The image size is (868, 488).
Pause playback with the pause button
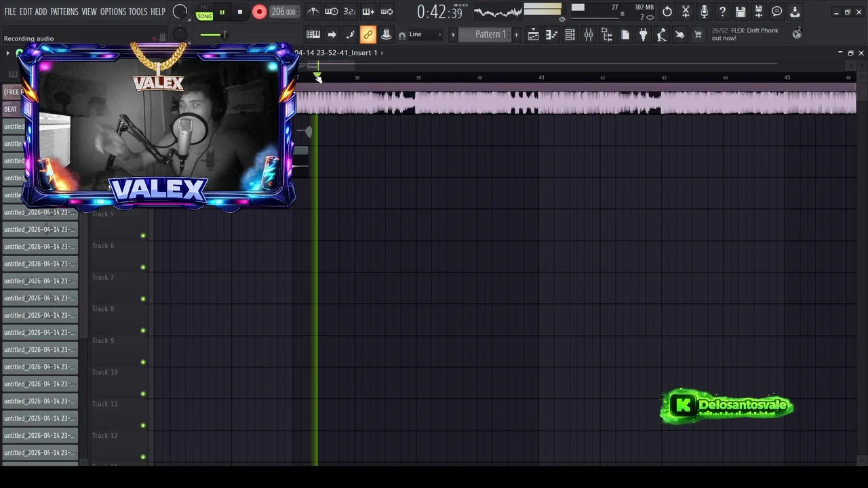pos(222,12)
